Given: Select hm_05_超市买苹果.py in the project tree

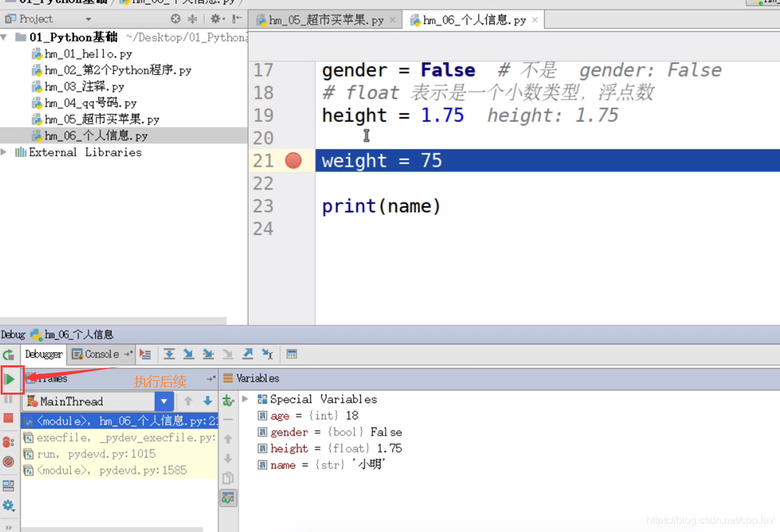Looking at the screenshot, I should tap(96, 119).
